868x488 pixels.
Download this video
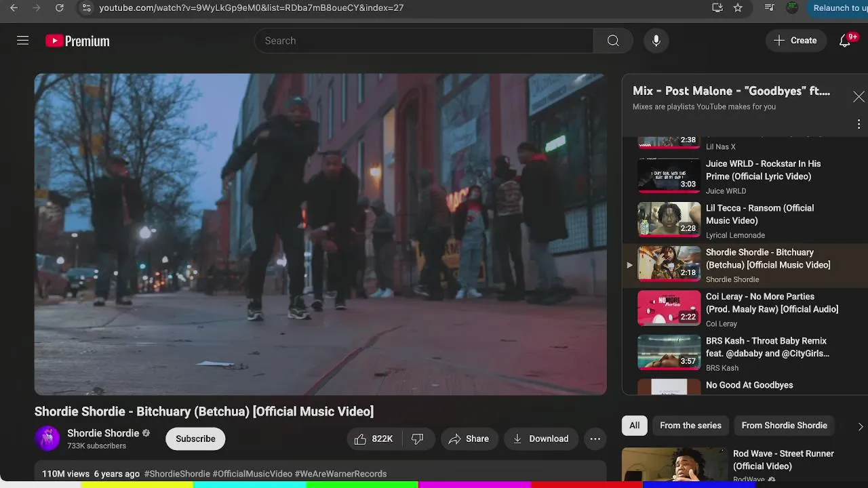coord(541,439)
